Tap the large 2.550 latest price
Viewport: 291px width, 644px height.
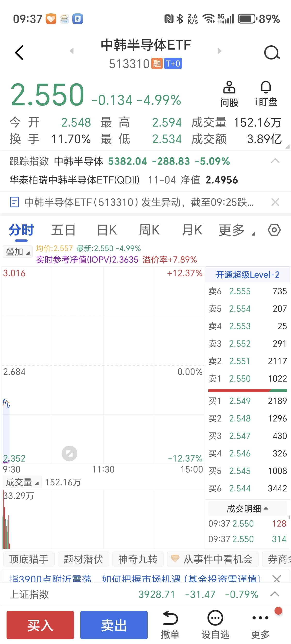[x=47, y=94]
